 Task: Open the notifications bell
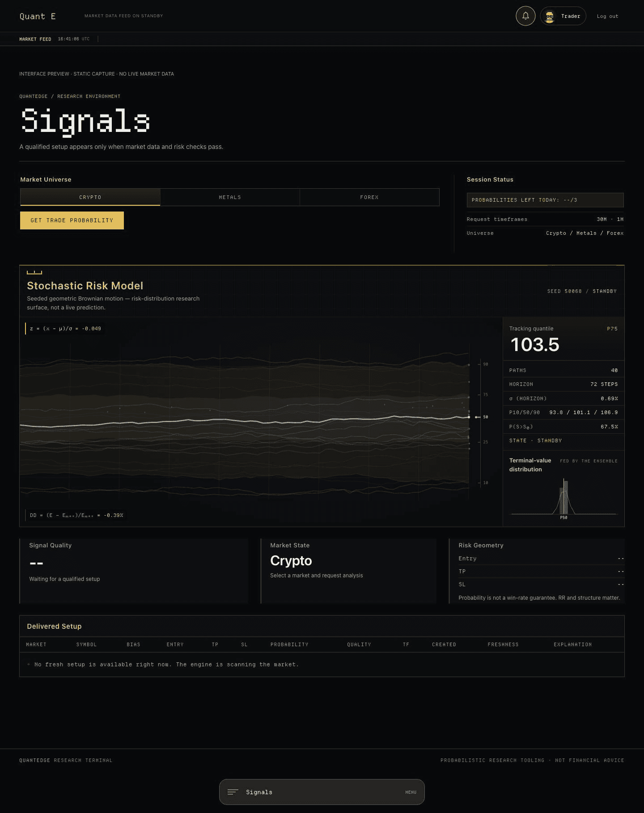525,16
